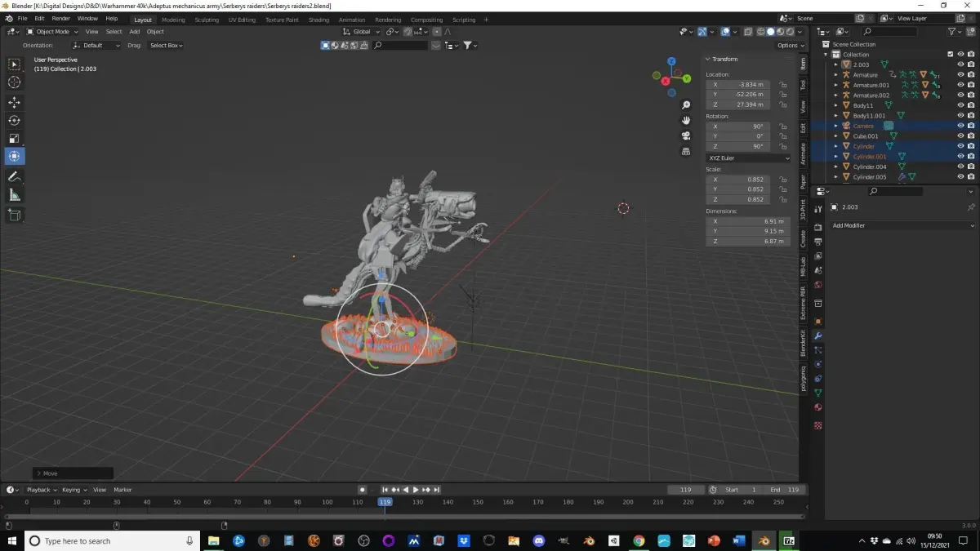980x551 pixels.
Task: Open Drag Select Box dropdown
Action: (x=166, y=46)
